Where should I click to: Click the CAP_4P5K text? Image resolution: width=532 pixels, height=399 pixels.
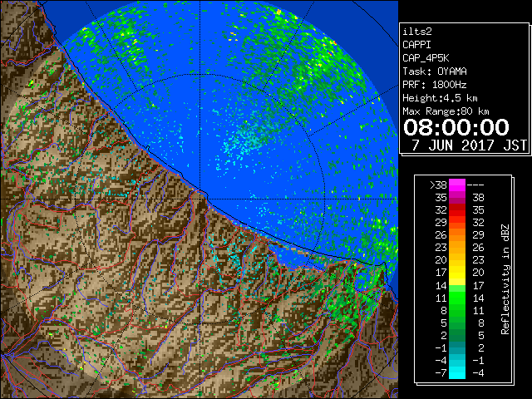426,58
